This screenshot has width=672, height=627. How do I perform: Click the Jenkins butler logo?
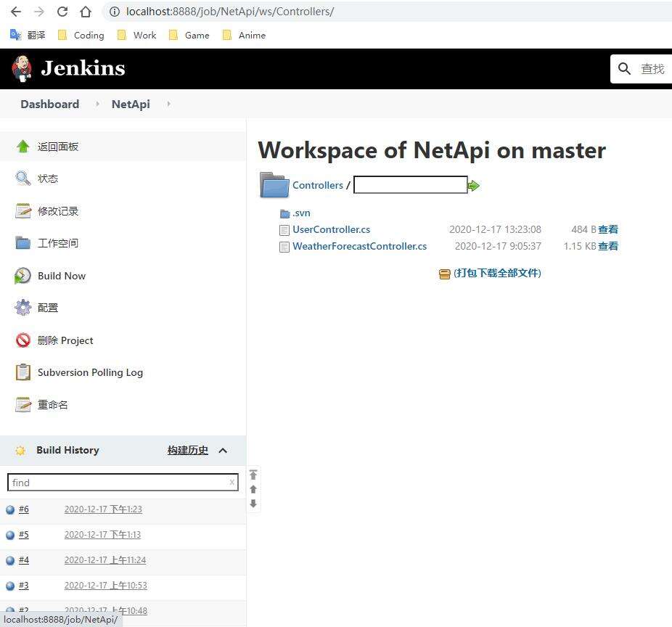(x=22, y=68)
